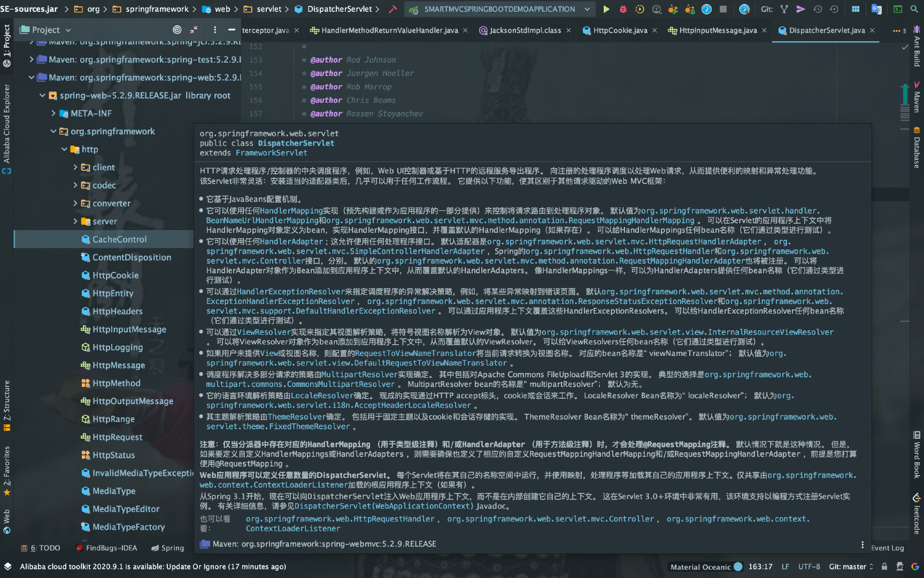
Task: Click the Git commit purple arrow icon
Action: pyautogui.click(x=800, y=9)
